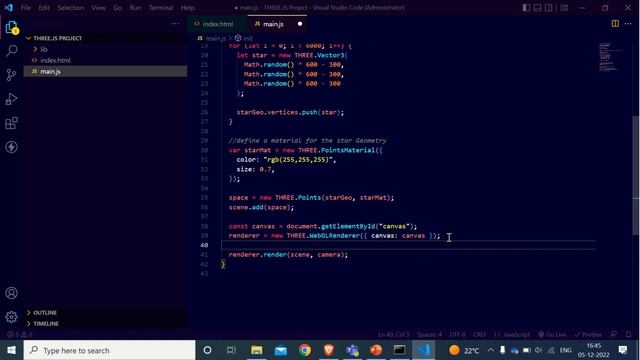Open Explorer panel more actions ellipsis

pyautogui.click(x=176, y=24)
